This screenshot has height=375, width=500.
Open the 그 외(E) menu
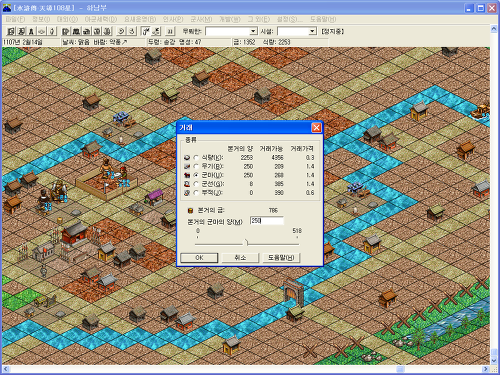259,19
